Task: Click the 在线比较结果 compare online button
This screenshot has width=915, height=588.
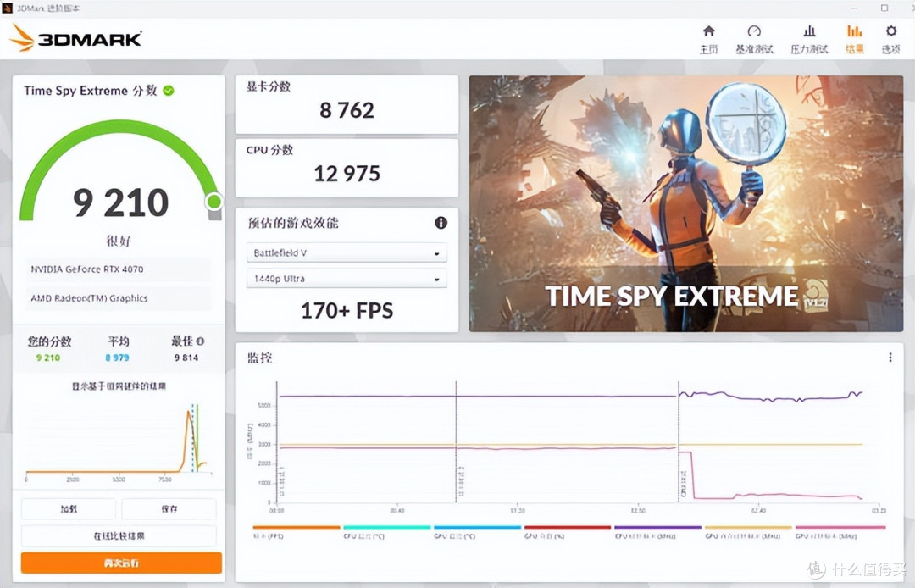Action: point(119,535)
